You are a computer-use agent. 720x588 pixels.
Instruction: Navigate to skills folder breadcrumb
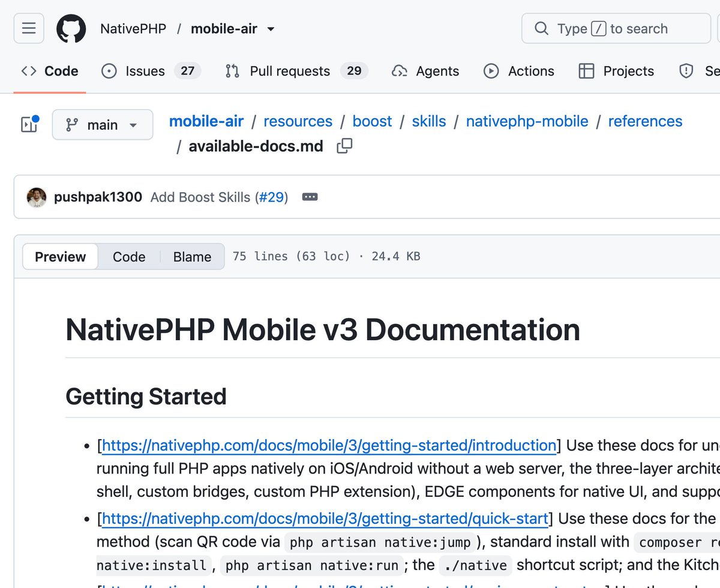point(429,121)
